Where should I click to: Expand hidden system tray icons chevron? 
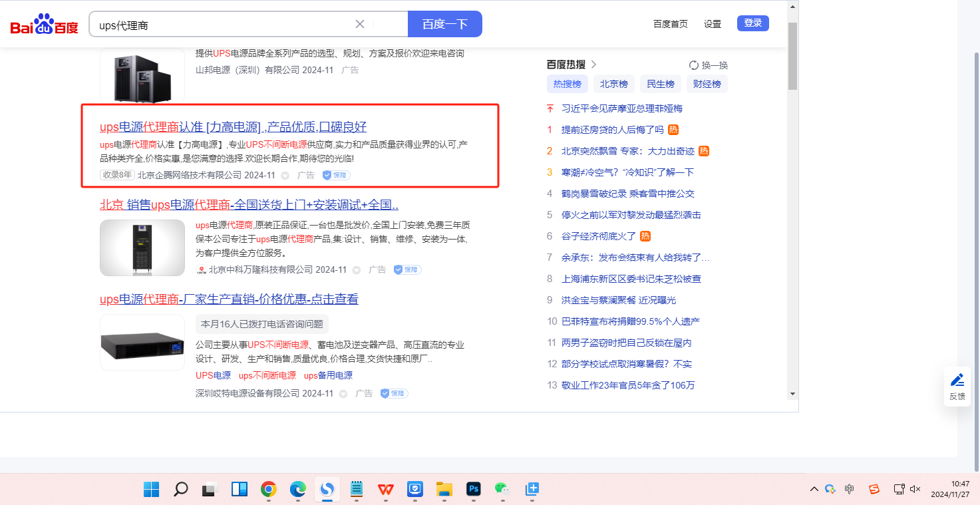pos(814,489)
